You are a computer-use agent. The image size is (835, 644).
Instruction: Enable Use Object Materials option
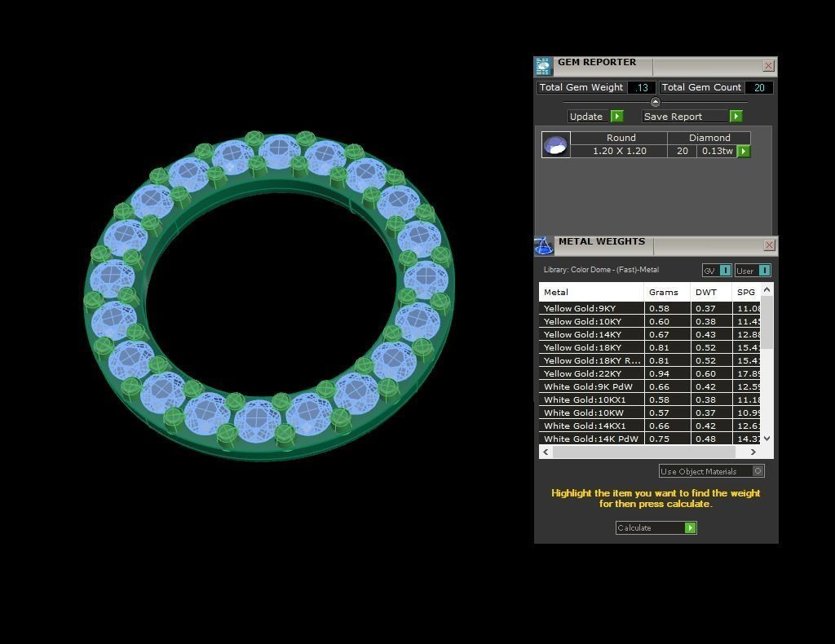758,471
